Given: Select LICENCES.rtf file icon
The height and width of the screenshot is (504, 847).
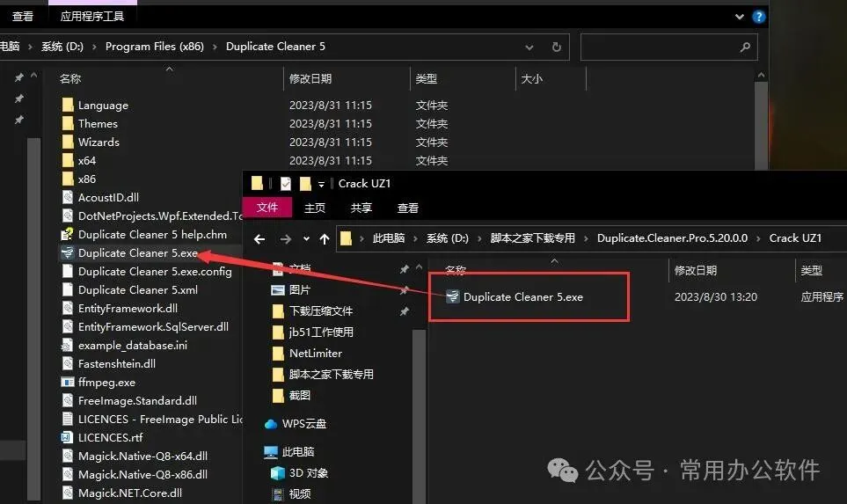Looking at the screenshot, I should tap(68, 437).
